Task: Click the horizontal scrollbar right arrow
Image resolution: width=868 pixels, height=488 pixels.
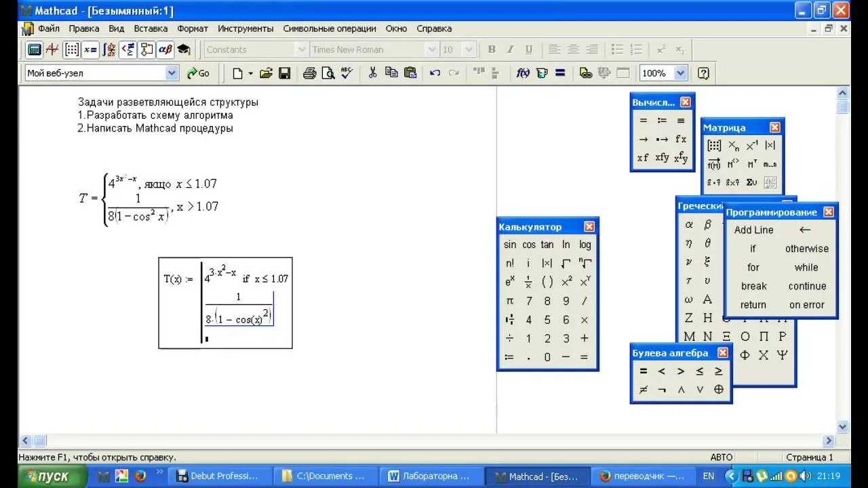Action: (829, 441)
